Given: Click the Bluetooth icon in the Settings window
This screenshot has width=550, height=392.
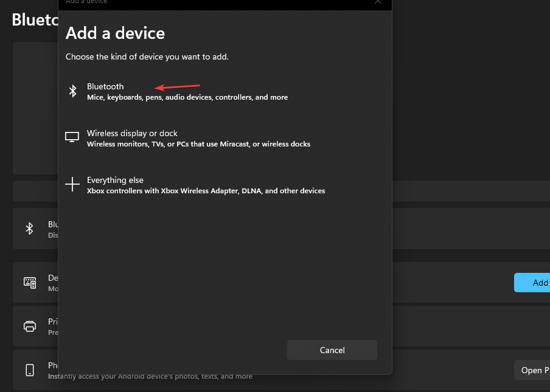Looking at the screenshot, I should 29,229.
